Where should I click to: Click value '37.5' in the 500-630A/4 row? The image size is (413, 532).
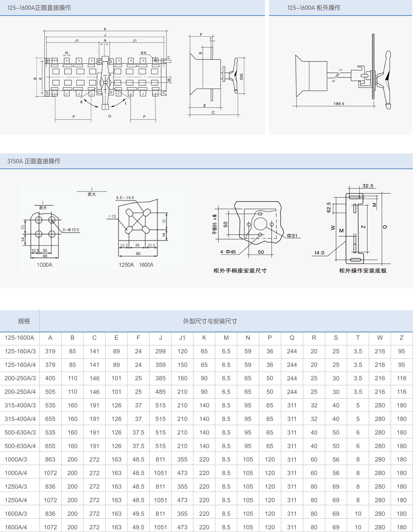tap(138, 446)
